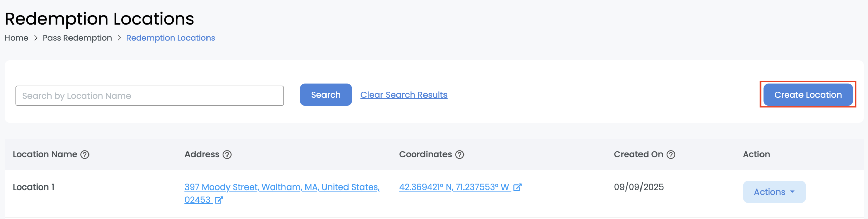Click external-link icon after the 02453 address
The height and width of the screenshot is (219, 868).
click(x=219, y=200)
